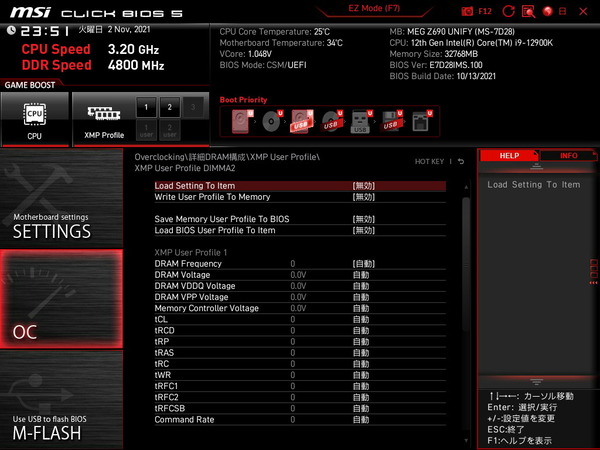The image size is (600, 450).
Task: Click the settings list vertical scrollbar
Action: (x=466, y=264)
